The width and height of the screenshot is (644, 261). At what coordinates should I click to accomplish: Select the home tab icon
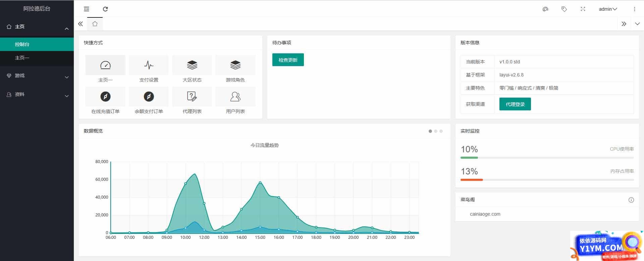[95, 24]
